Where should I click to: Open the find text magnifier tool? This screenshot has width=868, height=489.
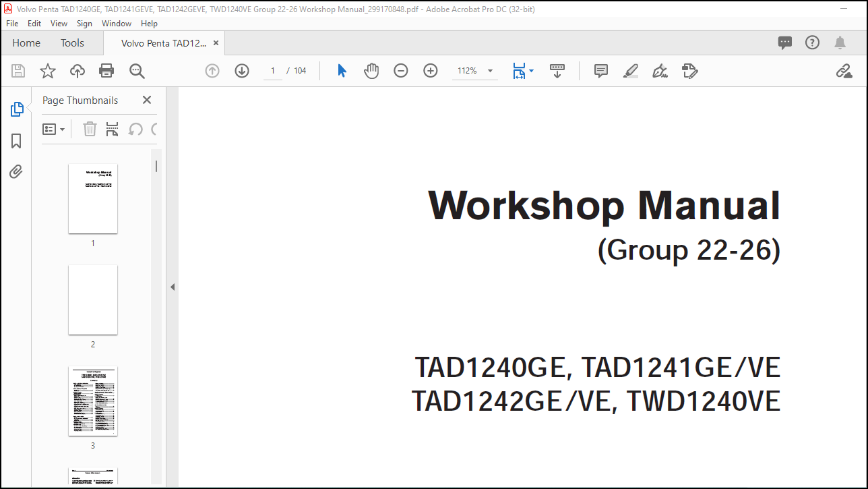tap(137, 71)
